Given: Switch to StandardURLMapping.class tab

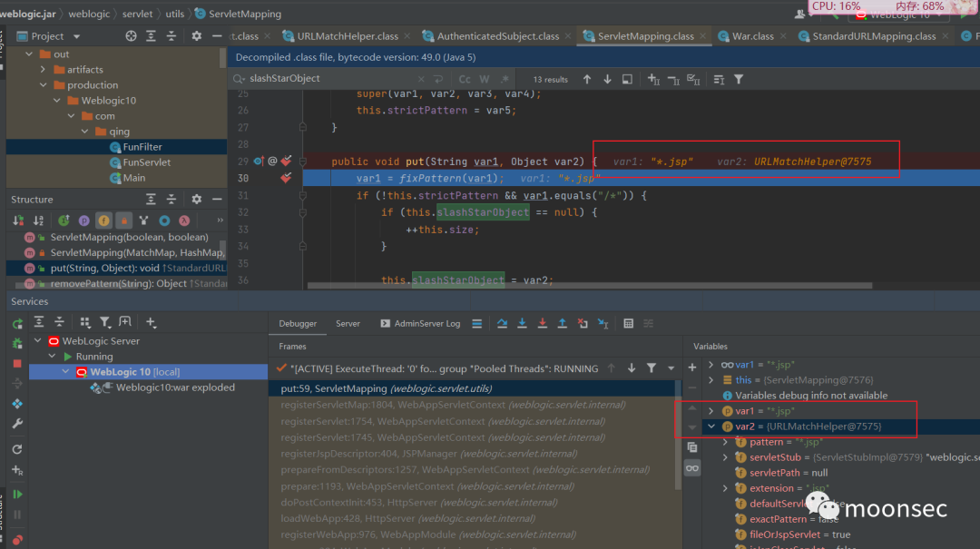Looking at the screenshot, I should pos(873,36).
